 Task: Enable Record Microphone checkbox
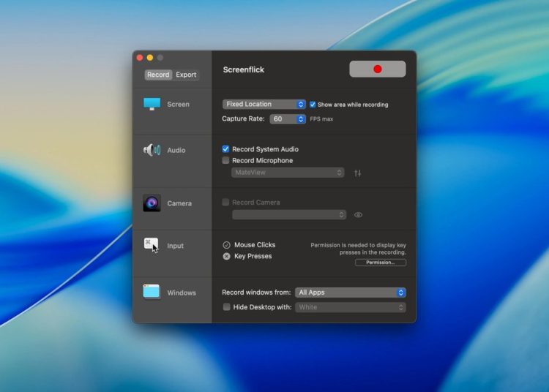click(x=226, y=160)
